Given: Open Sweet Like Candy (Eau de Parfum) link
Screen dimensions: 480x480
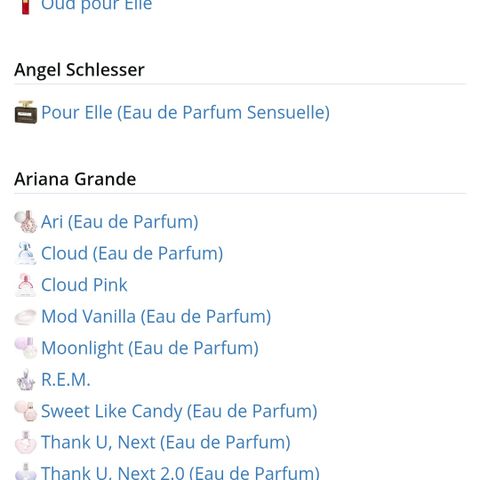Looking at the screenshot, I should [179, 411].
